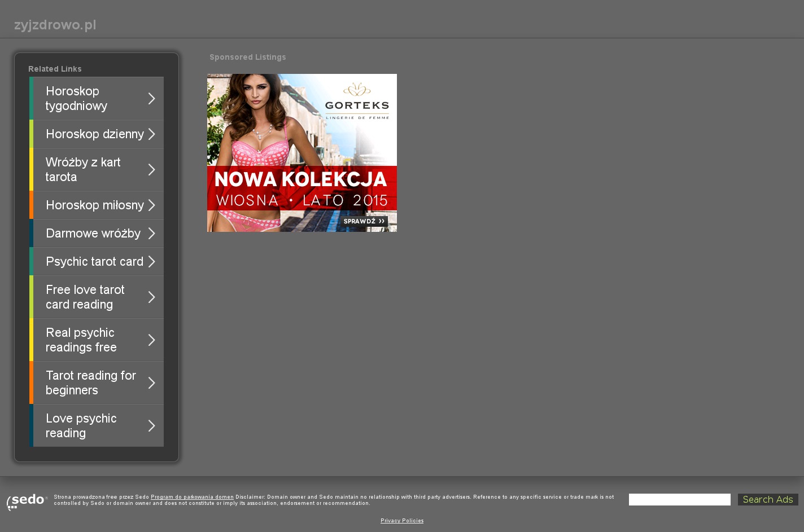Open Program do parkowania domen link
This screenshot has width=804, height=532.
click(x=192, y=497)
